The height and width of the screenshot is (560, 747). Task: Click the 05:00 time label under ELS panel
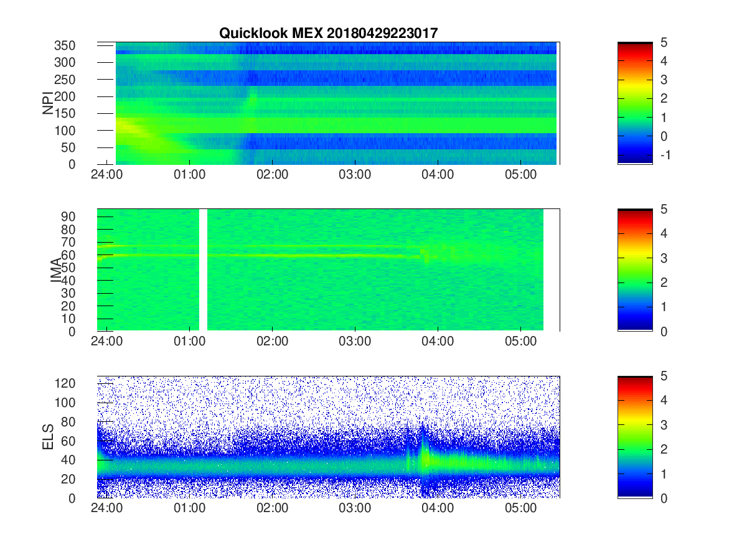(x=520, y=508)
